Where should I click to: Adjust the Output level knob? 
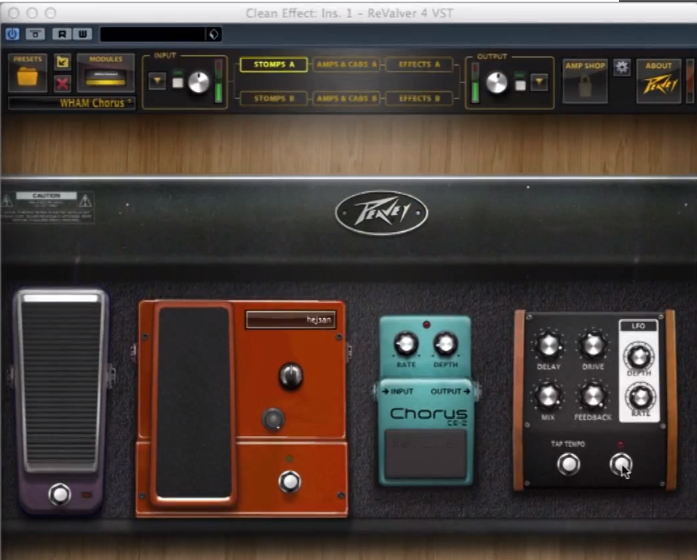497,83
